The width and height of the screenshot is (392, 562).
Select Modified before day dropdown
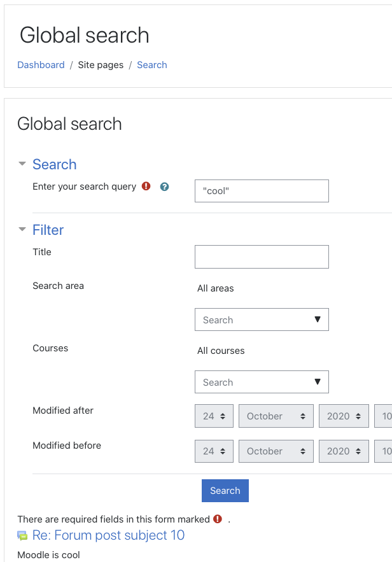214,451
